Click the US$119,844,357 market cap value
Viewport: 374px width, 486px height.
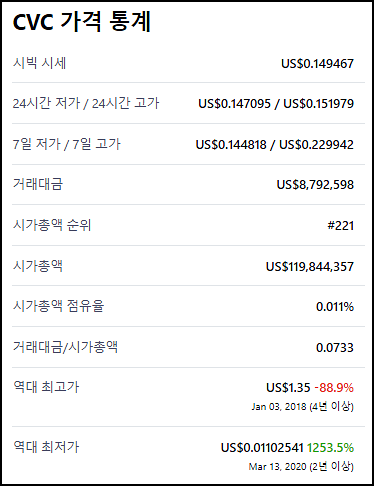pyautogui.click(x=310, y=266)
